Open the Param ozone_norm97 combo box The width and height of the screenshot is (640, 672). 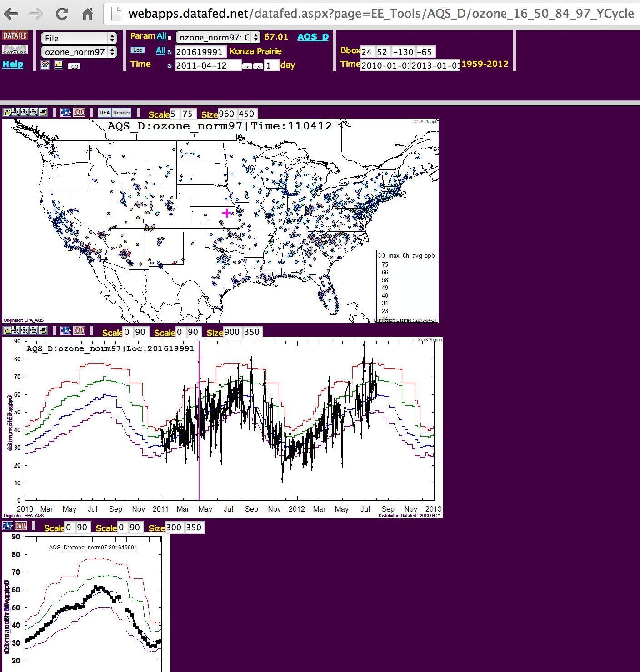(218, 37)
